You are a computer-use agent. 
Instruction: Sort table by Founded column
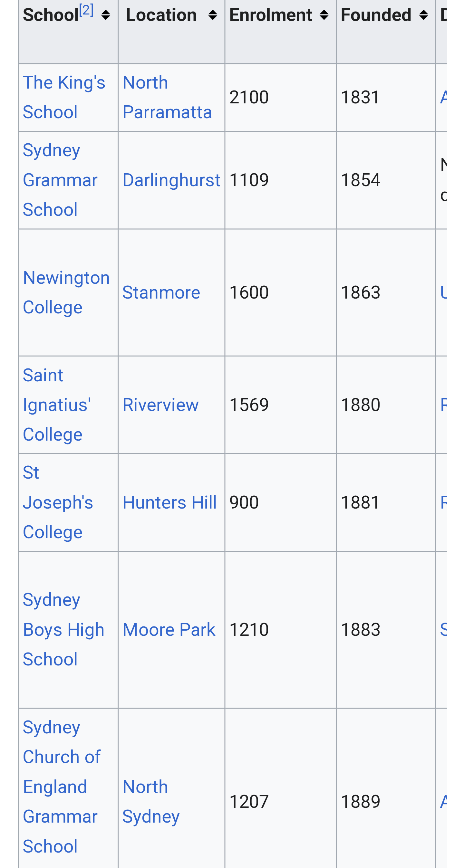click(423, 15)
